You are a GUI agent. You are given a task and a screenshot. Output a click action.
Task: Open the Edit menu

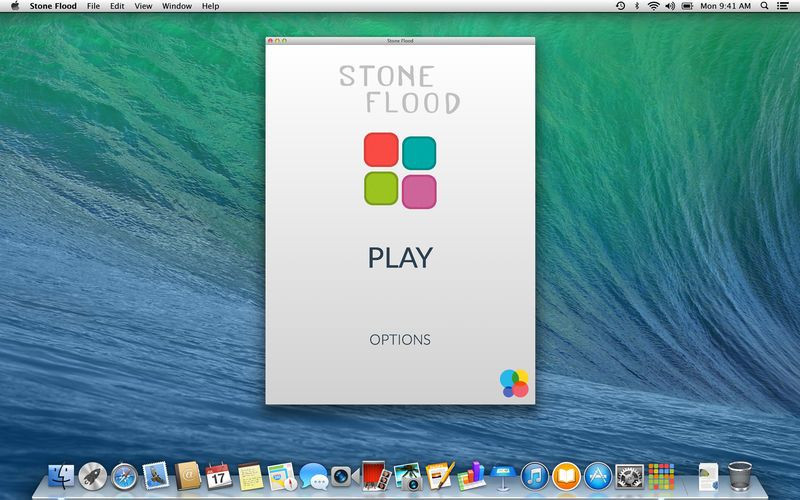pos(117,6)
